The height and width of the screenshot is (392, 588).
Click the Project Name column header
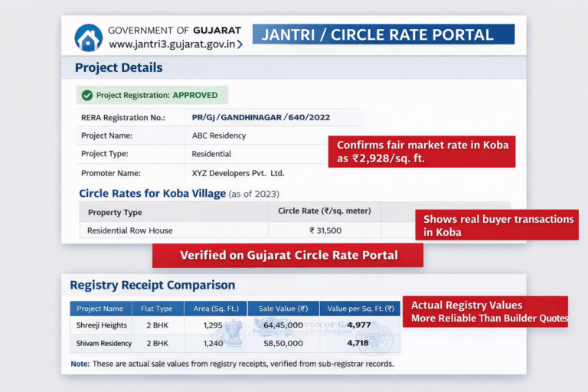[x=100, y=309]
